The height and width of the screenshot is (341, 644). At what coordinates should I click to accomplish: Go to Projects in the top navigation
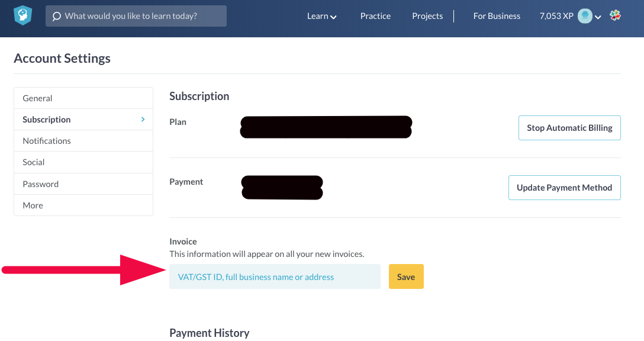coord(427,16)
